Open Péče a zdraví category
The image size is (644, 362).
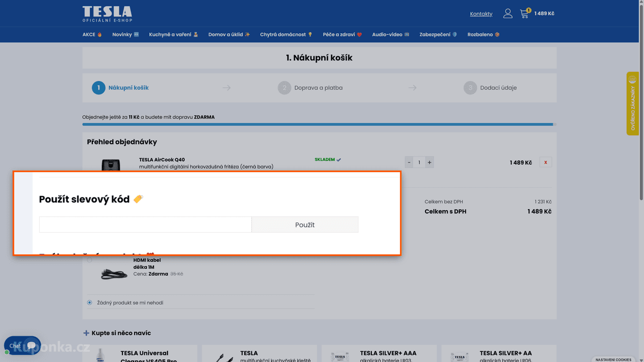[342, 34]
